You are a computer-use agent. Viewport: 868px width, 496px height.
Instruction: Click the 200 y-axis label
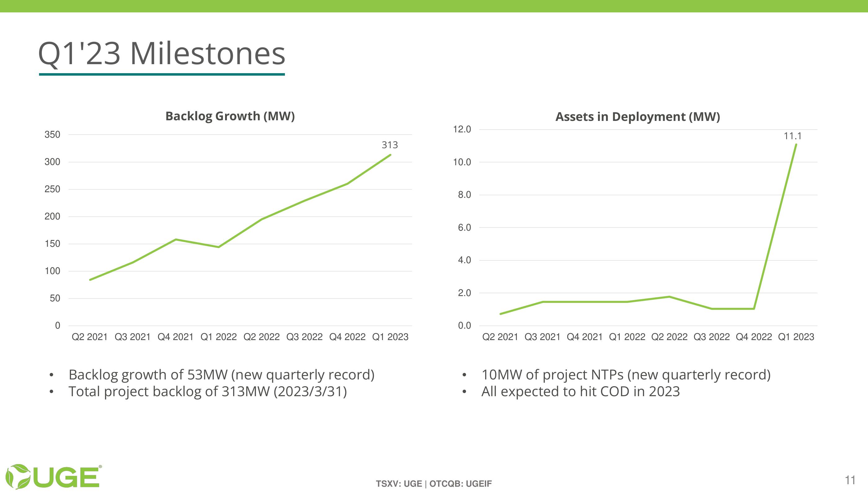[52, 216]
